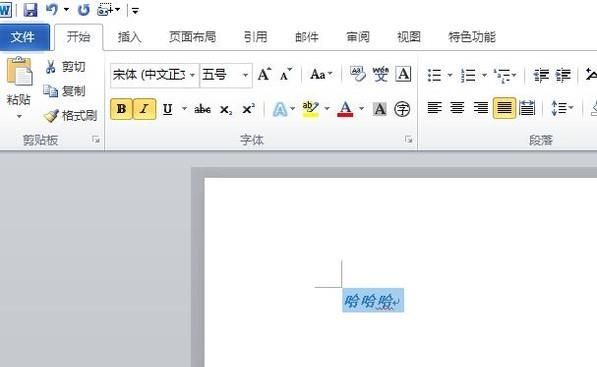Click the 复制 (Copy) button
597x367 pixels.
pos(65,91)
